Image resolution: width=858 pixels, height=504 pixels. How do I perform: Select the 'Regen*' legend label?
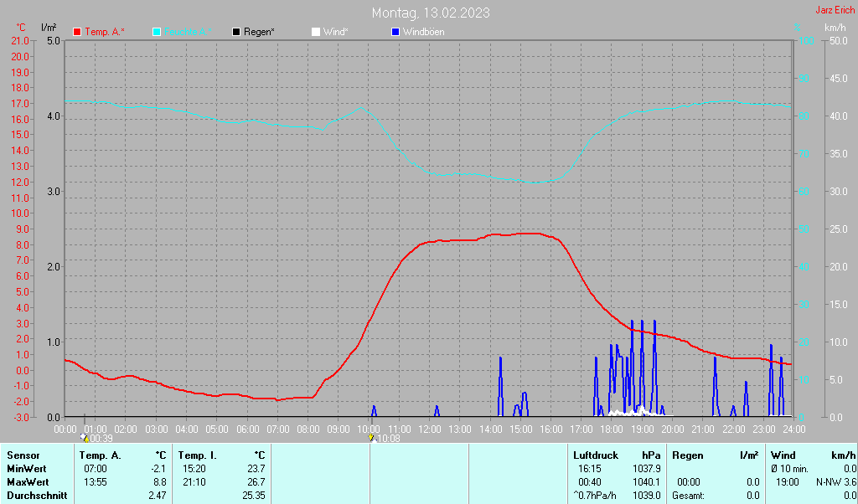pos(259,33)
